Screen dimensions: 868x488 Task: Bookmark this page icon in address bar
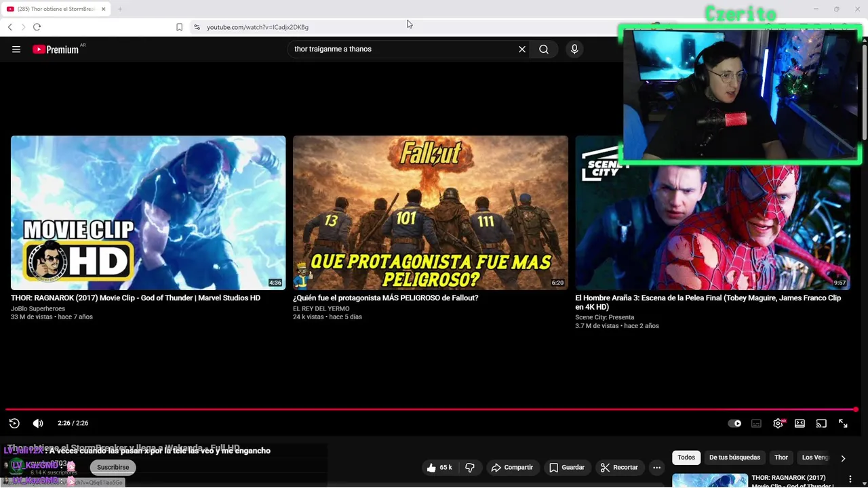pyautogui.click(x=179, y=27)
